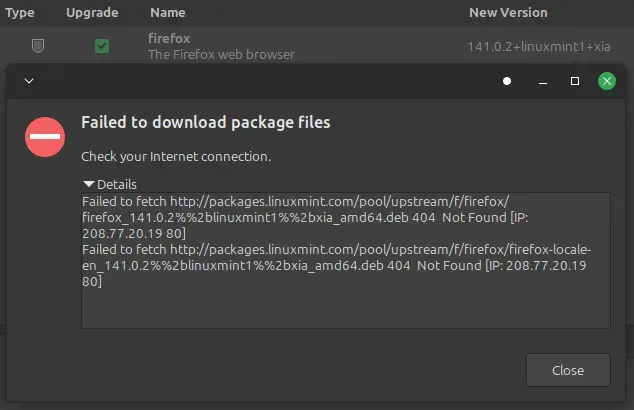Open the dialog window menu chevron
This screenshot has height=410, width=634.
[x=28, y=80]
